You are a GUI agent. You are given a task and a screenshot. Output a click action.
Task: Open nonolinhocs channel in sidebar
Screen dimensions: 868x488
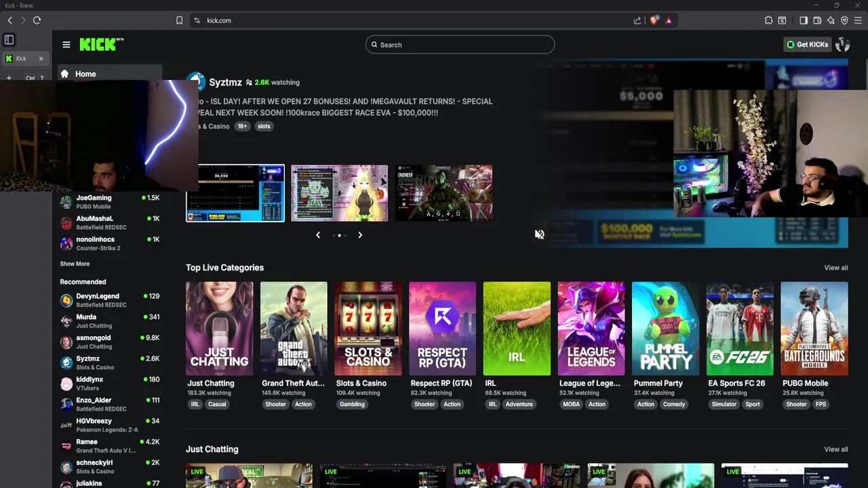pyautogui.click(x=110, y=243)
